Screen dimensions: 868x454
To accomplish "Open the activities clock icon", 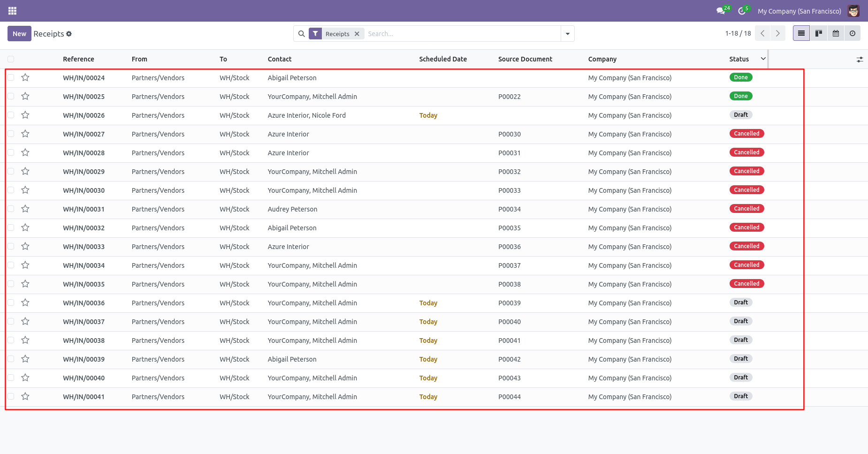I will tap(742, 11).
